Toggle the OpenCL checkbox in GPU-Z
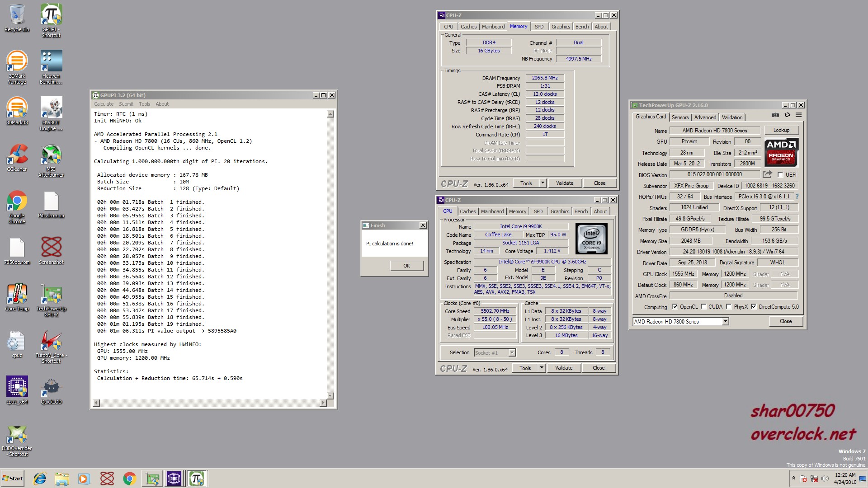Screen dimensions: 868x488 pyautogui.click(x=675, y=307)
